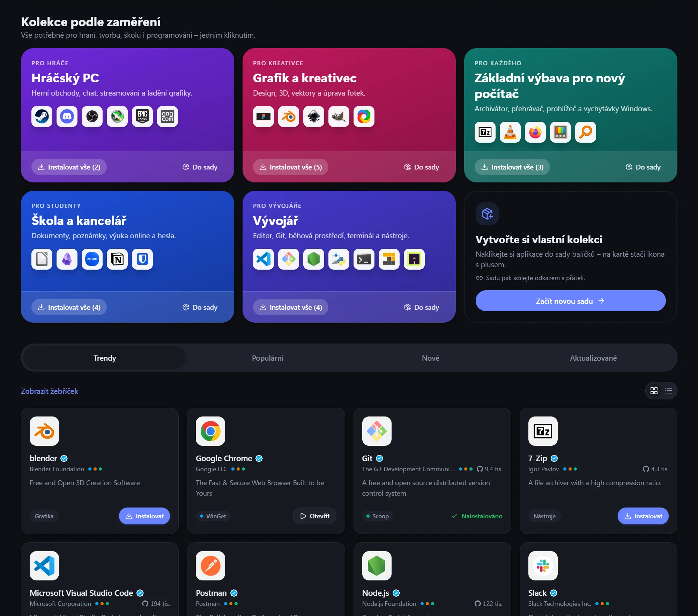Screen dimensions: 698x616
Task: Click the Epic Games icon in gamer collection
Action: (142, 117)
